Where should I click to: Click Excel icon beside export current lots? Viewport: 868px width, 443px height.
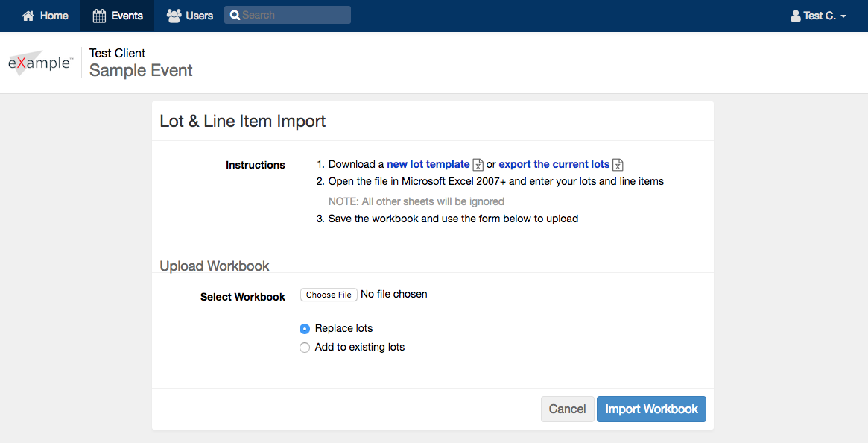(618, 165)
